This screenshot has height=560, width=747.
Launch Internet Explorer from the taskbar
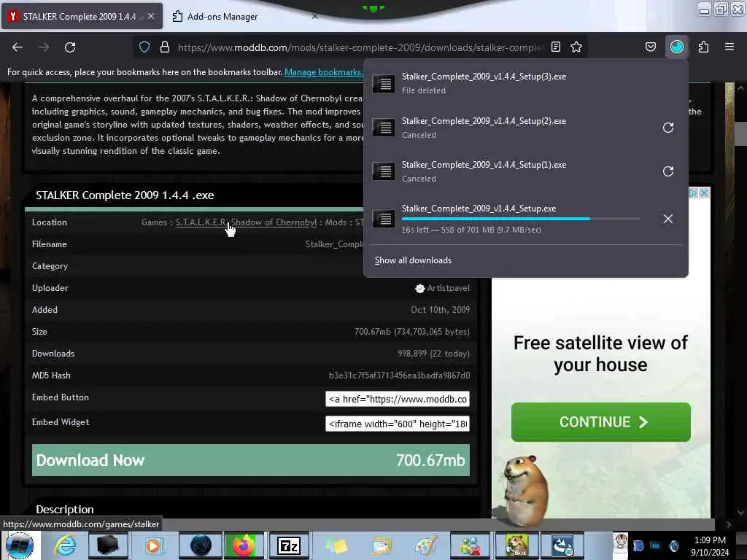tap(64, 545)
